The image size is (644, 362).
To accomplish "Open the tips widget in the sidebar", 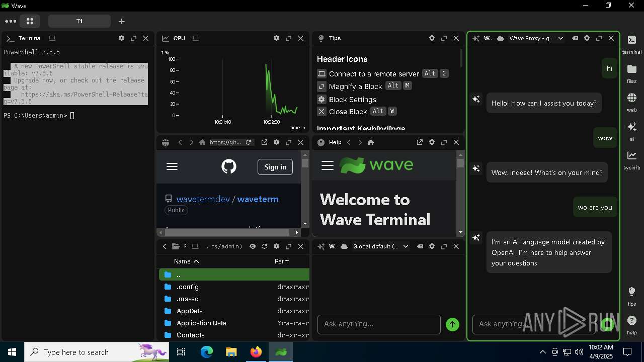I will click(x=631, y=296).
